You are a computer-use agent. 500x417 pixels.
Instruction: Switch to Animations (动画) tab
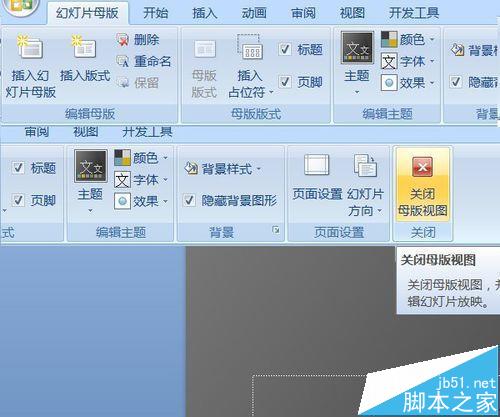point(254,13)
